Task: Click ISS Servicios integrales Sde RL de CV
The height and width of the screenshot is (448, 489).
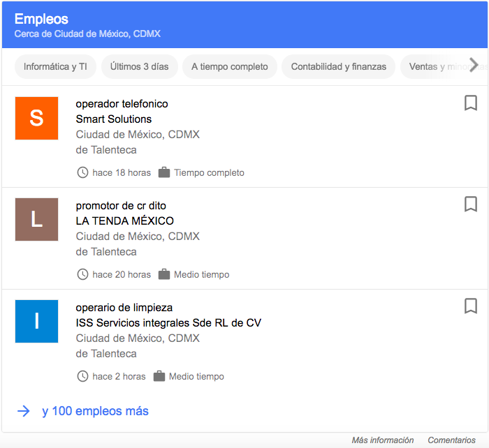Action: click(x=168, y=323)
